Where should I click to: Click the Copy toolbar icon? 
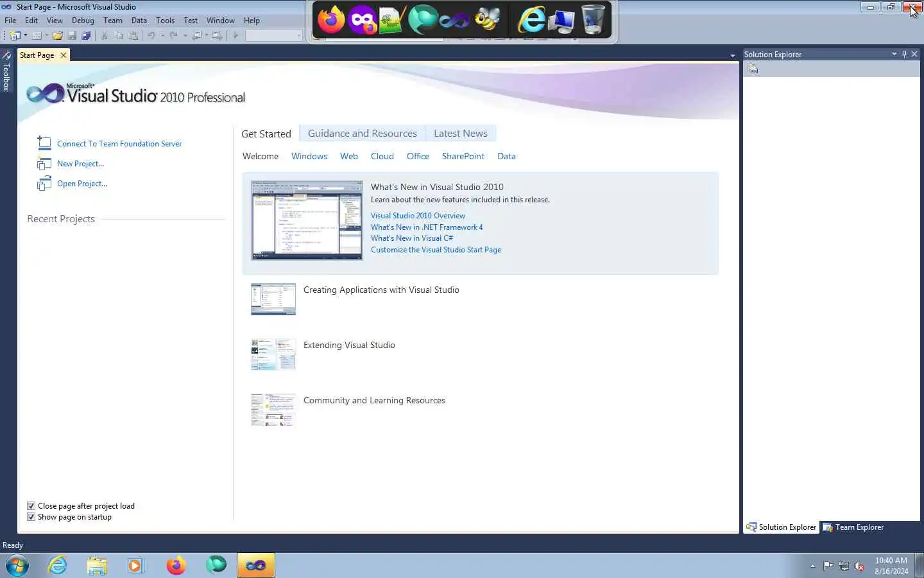click(x=118, y=36)
